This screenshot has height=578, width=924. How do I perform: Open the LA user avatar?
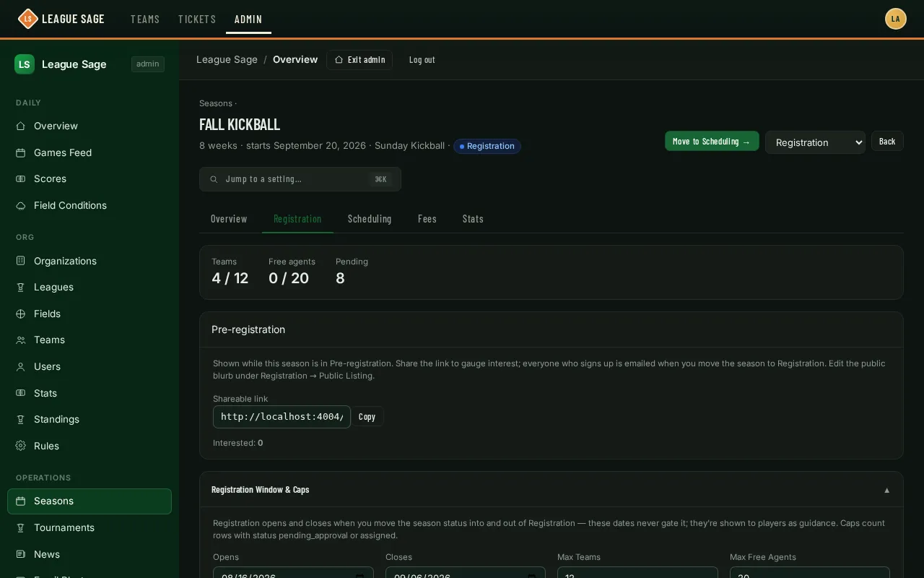pyautogui.click(x=896, y=19)
